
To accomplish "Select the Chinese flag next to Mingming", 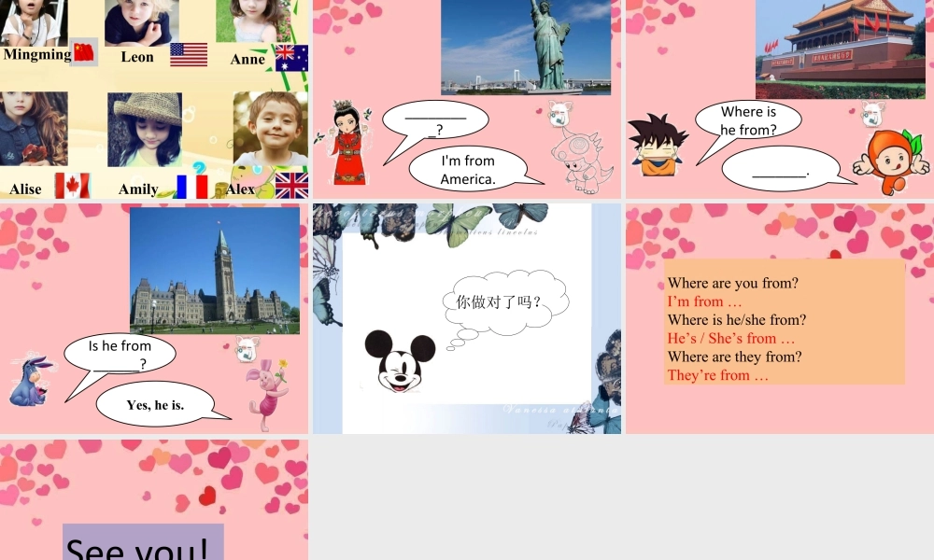I will (82, 53).
